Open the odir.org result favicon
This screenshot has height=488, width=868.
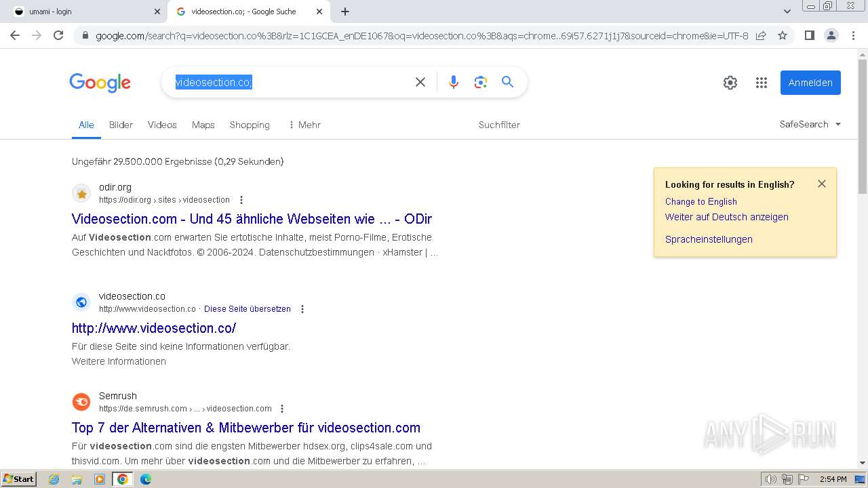point(81,193)
